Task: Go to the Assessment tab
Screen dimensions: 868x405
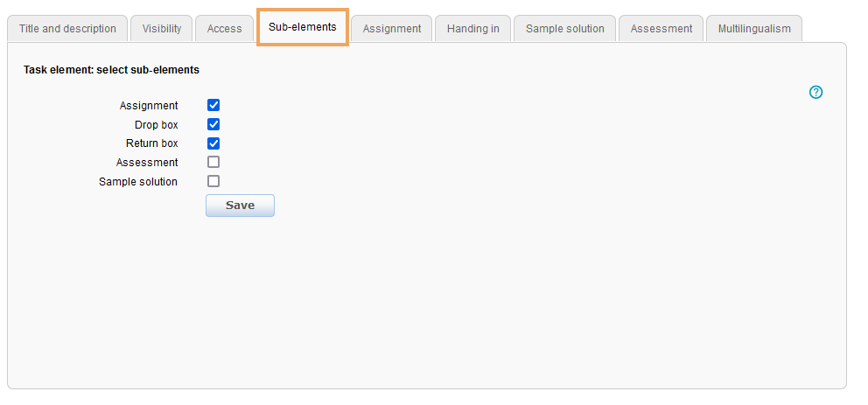Action: pyautogui.click(x=661, y=29)
